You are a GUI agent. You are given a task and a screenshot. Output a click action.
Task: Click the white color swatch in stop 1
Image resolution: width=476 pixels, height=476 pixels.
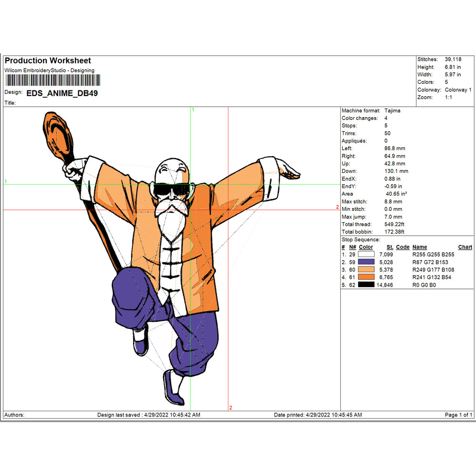pyautogui.click(x=367, y=255)
